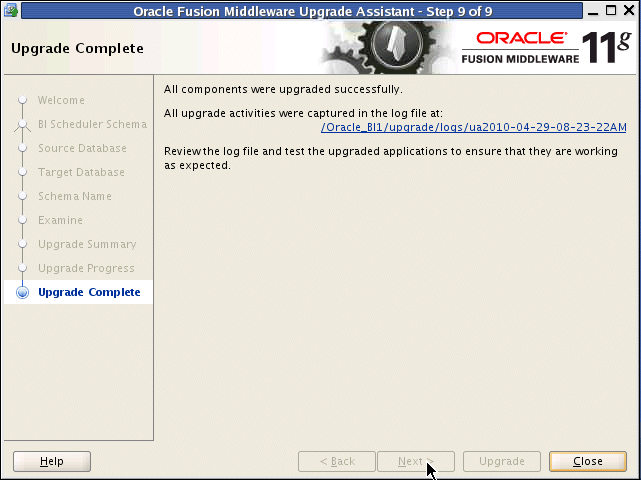The height and width of the screenshot is (480, 641).
Task: Click the 'Upgrade Complete' page heading
Action: [x=77, y=48]
